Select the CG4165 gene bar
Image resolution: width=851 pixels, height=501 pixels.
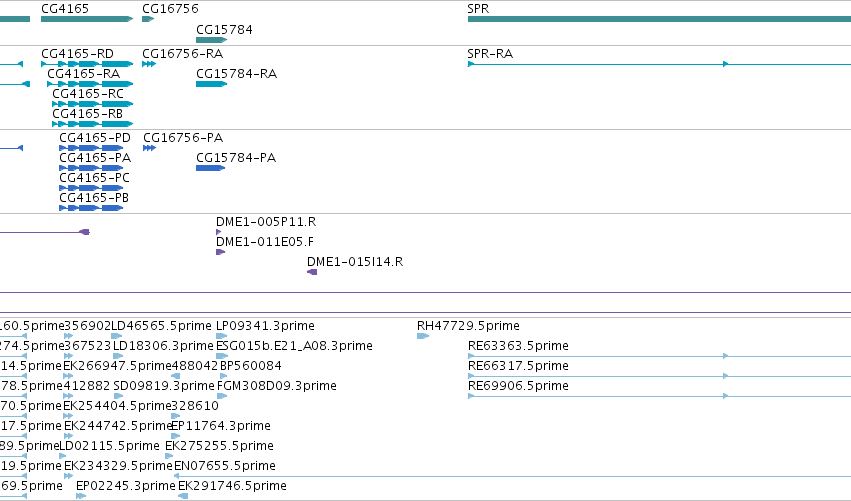(x=87, y=19)
